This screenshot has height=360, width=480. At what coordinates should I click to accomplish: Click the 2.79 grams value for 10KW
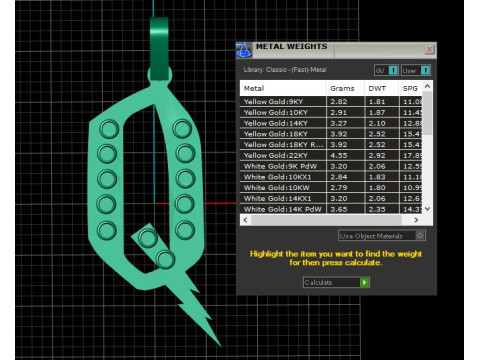click(x=339, y=187)
